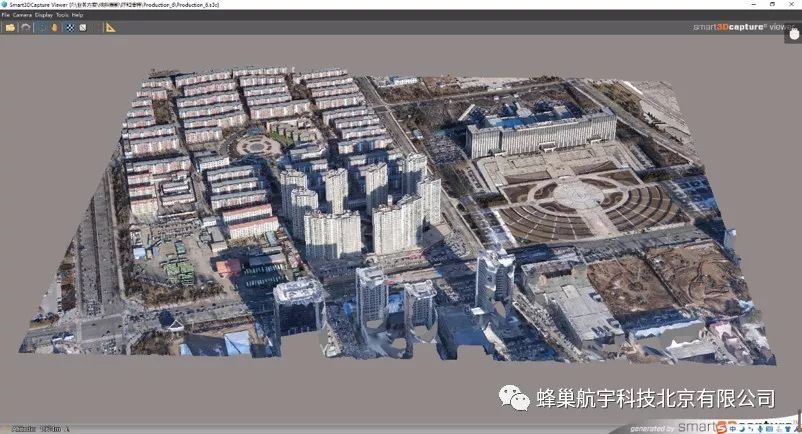Screen dimensions: 802x434
Task: Select the orbit navigation tool icon
Action: coord(41,27)
